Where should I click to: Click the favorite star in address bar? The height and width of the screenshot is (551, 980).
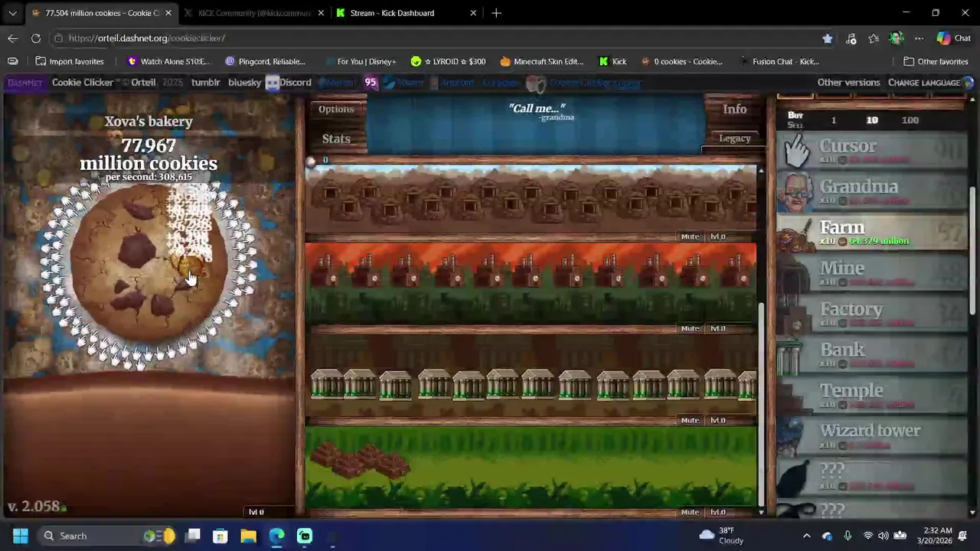[x=827, y=38]
